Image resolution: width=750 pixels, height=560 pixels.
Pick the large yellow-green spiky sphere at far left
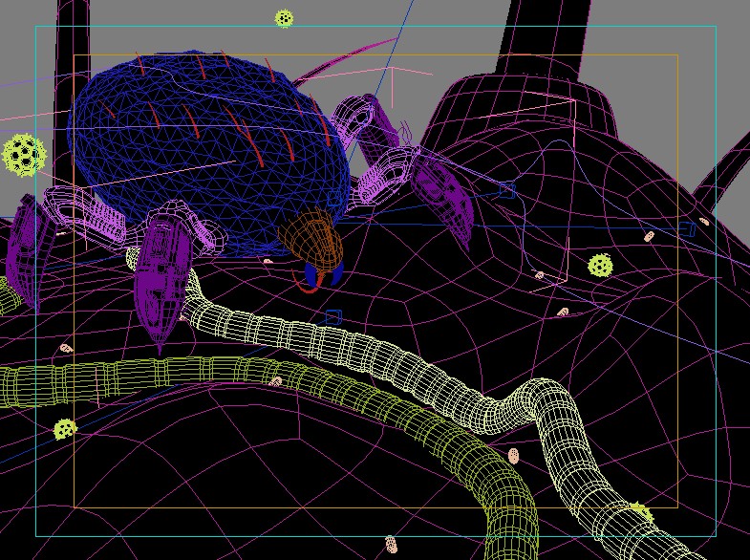click(x=24, y=154)
